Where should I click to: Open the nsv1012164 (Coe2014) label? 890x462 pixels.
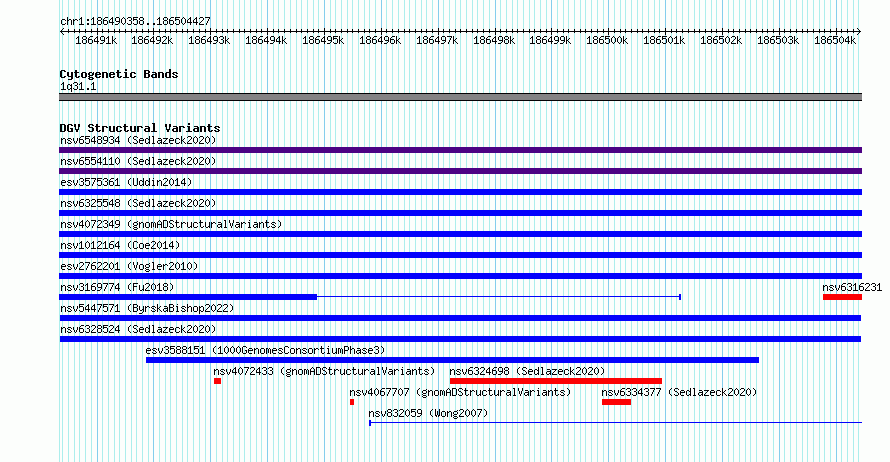120,245
